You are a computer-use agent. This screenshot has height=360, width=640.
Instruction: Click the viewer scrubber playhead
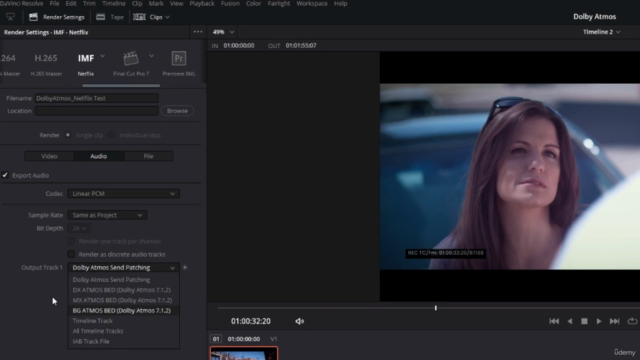click(x=436, y=308)
